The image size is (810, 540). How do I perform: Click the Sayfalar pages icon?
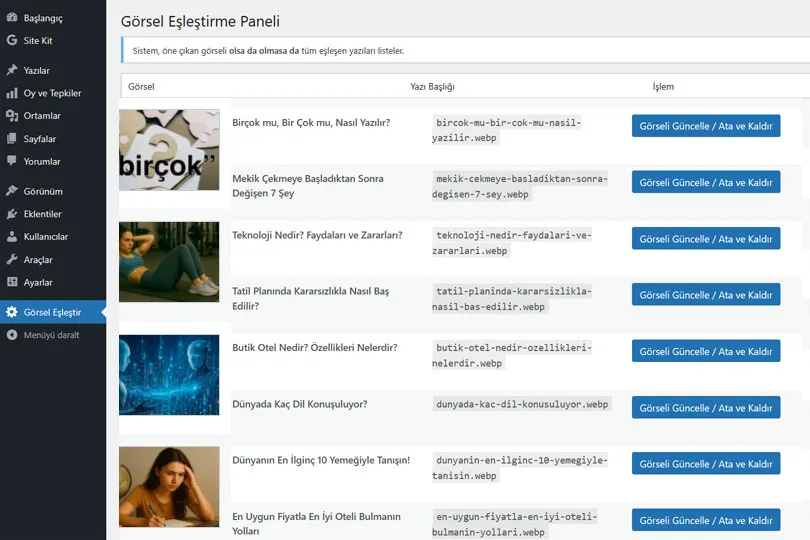click(12, 139)
